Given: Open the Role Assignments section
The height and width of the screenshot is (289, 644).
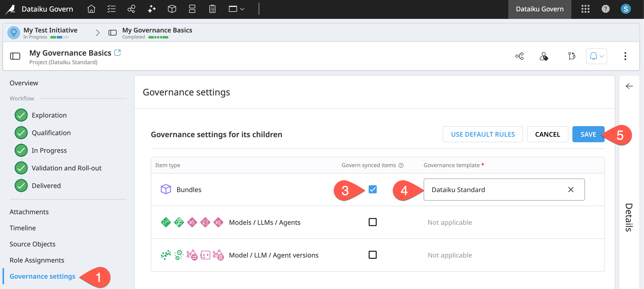Looking at the screenshot, I should click(x=37, y=260).
